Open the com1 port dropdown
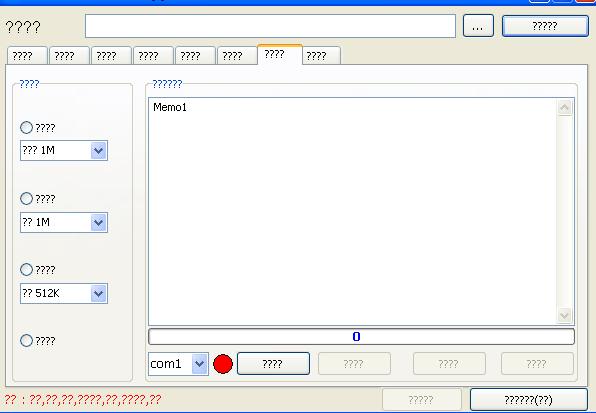The width and height of the screenshot is (596, 413). pyautogui.click(x=200, y=364)
